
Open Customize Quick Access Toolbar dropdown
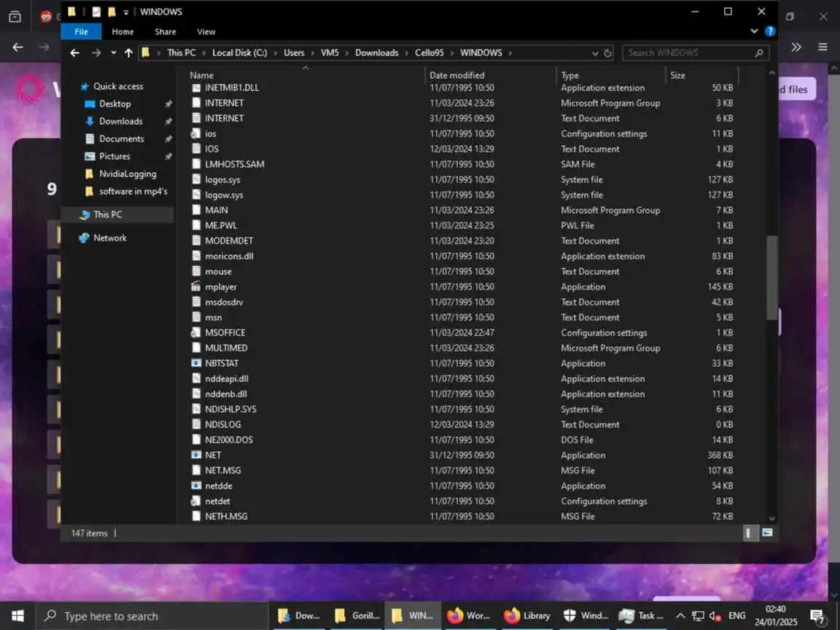coord(126,12)
